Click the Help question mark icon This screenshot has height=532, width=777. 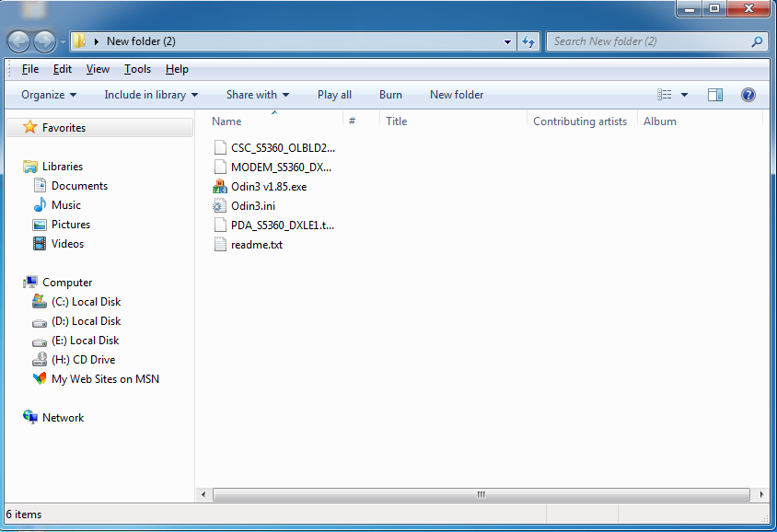[748, 95]
